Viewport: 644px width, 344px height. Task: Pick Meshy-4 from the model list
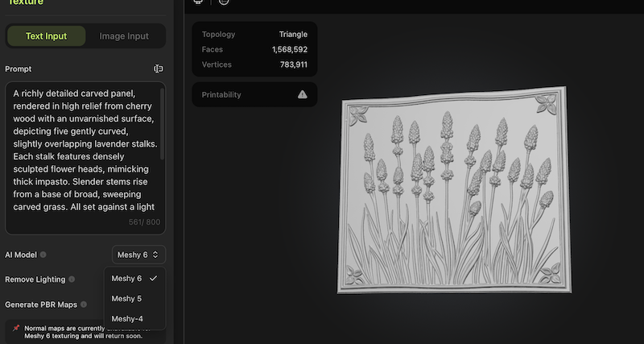coord(134,319)
